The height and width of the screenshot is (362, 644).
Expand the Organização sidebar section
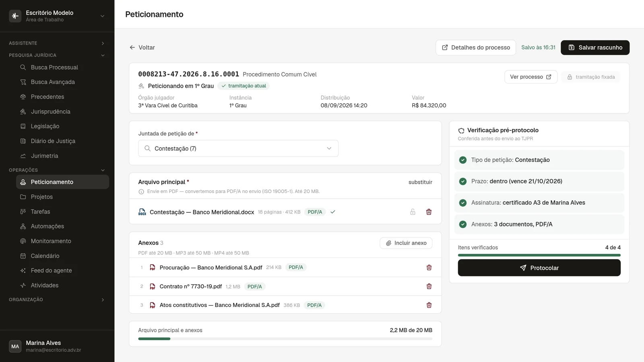pos(57,300)
